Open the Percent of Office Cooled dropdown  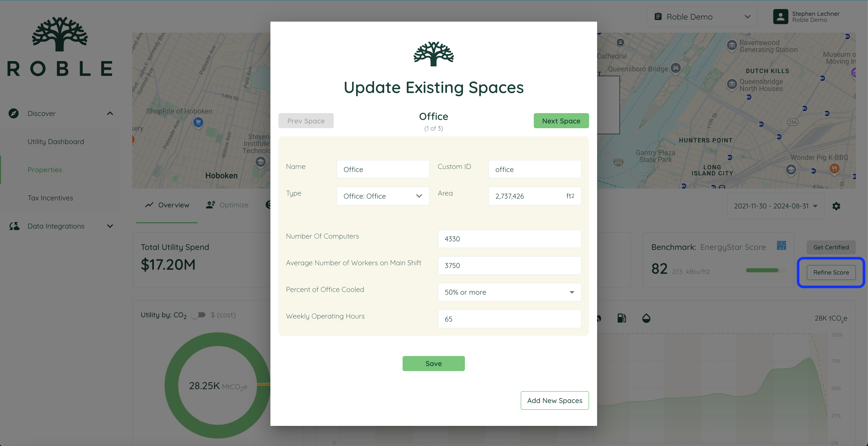coord(509,292)
